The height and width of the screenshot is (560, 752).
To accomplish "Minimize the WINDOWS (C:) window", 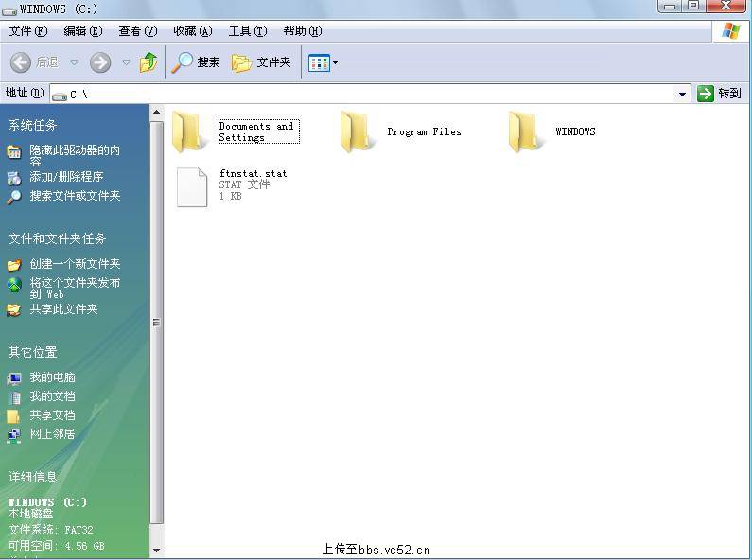I will [671, 7].
